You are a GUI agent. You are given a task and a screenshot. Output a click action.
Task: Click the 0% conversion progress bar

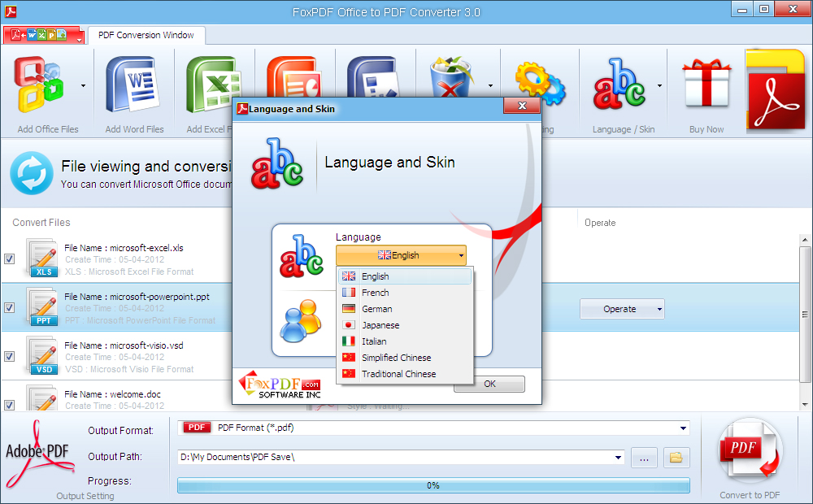(x=433, y=485)
